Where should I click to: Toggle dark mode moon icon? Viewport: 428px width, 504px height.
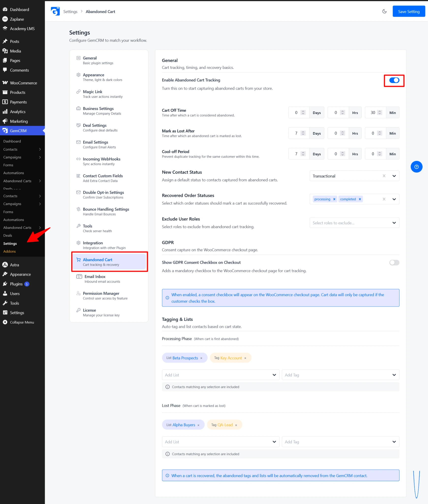pos(384,11)
